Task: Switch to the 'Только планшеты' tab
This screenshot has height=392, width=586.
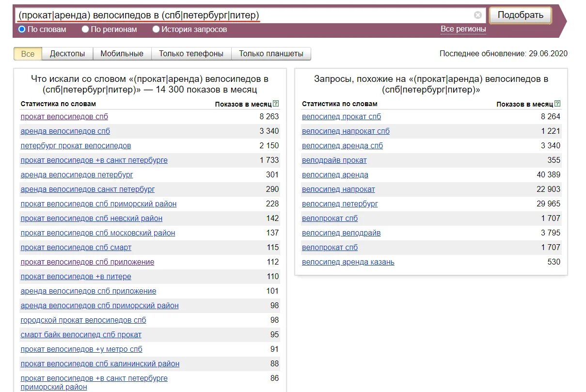Action: coord(271,54)
